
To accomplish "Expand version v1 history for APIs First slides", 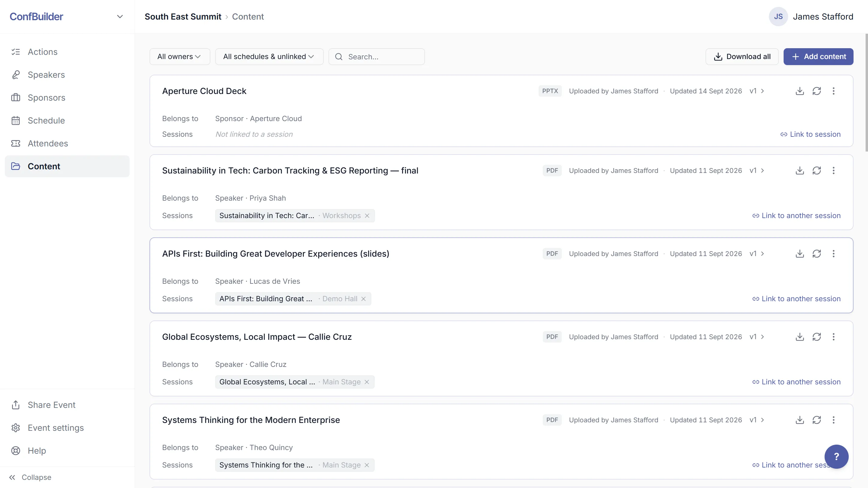I will (757, 254).
